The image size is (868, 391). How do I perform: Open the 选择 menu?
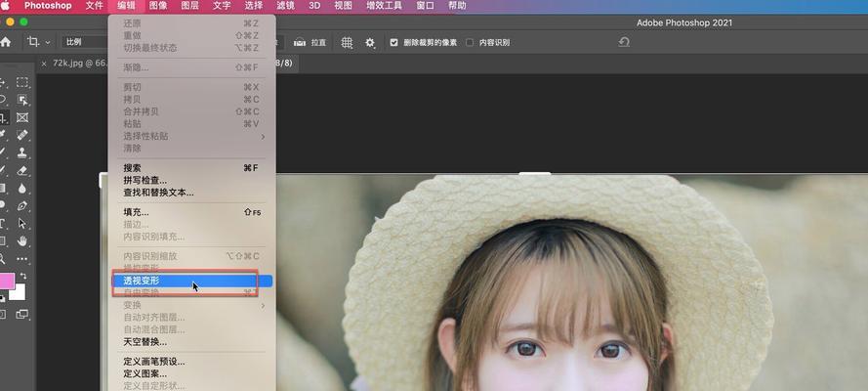[x=254, y=6]
